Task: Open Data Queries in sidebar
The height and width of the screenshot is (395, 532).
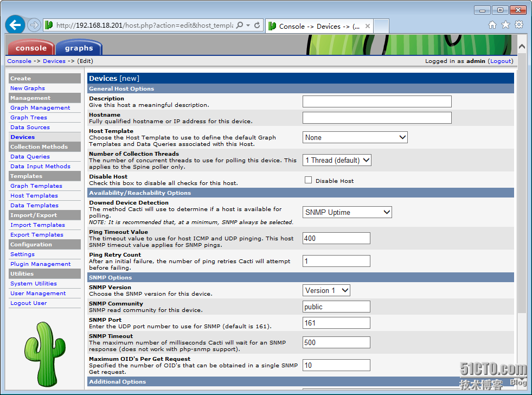Action: 30,157
